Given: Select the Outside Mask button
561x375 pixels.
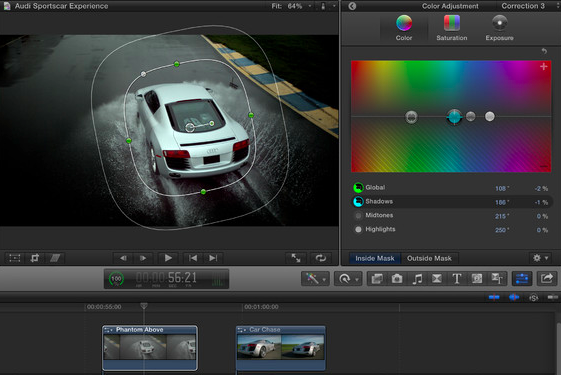Looking at the screenshot, I should click(429, 258).
